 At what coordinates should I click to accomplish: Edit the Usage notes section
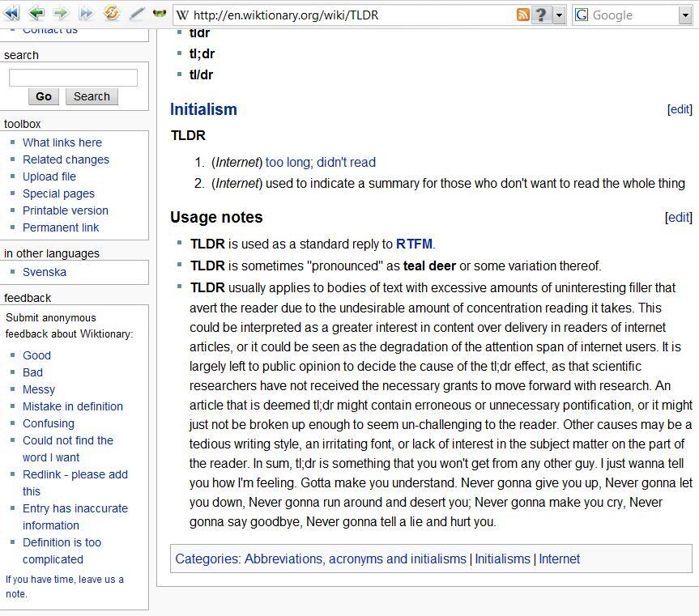point(679,217)
